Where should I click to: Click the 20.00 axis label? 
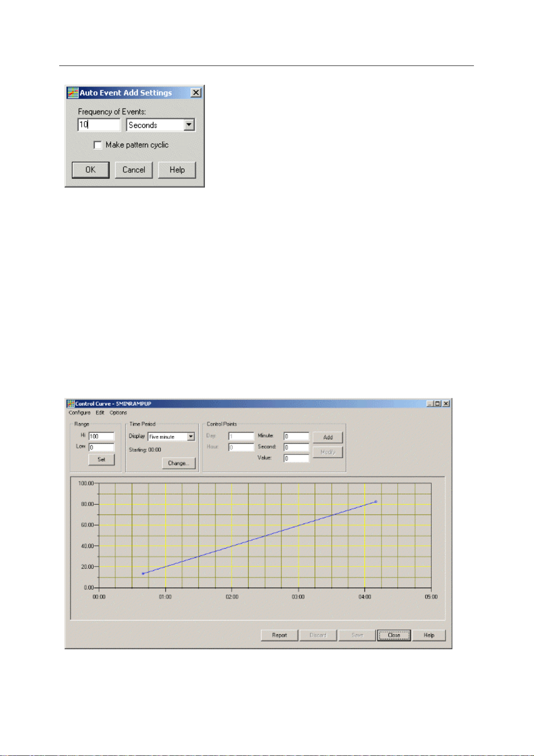[x=87, y=567]
